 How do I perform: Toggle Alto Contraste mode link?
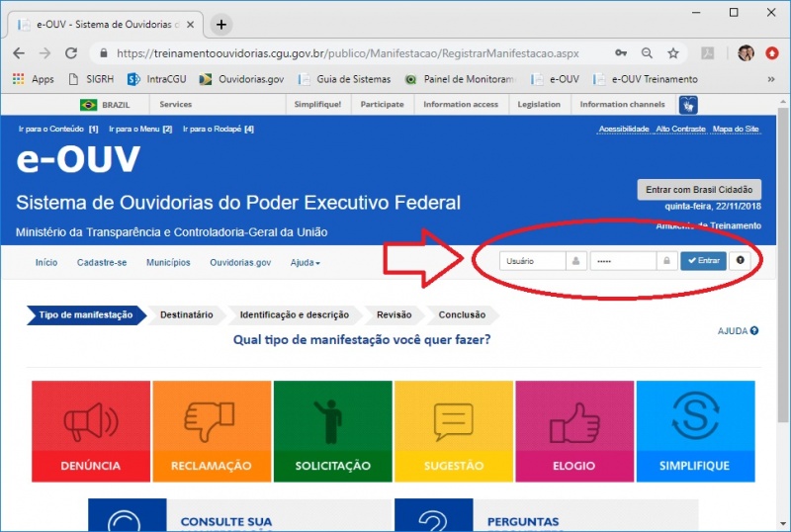tap(679, 130)
